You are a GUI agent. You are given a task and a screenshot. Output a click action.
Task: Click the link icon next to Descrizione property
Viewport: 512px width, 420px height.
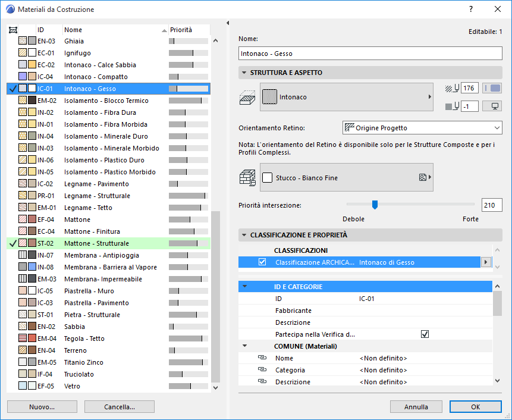pos(262,381)
